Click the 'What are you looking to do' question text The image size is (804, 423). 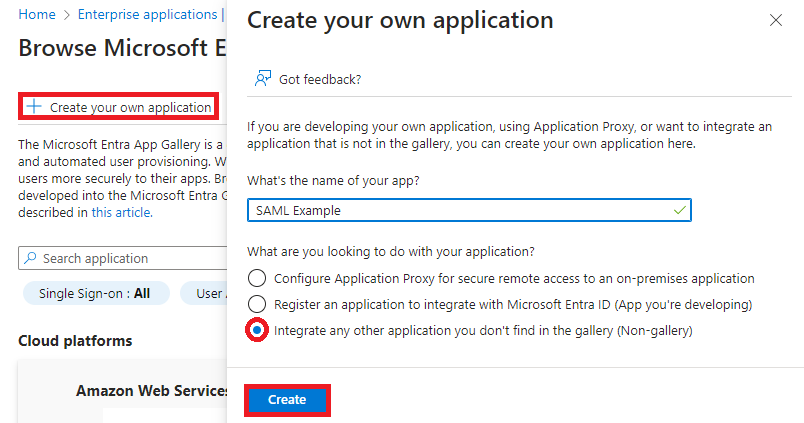point(391,251)
